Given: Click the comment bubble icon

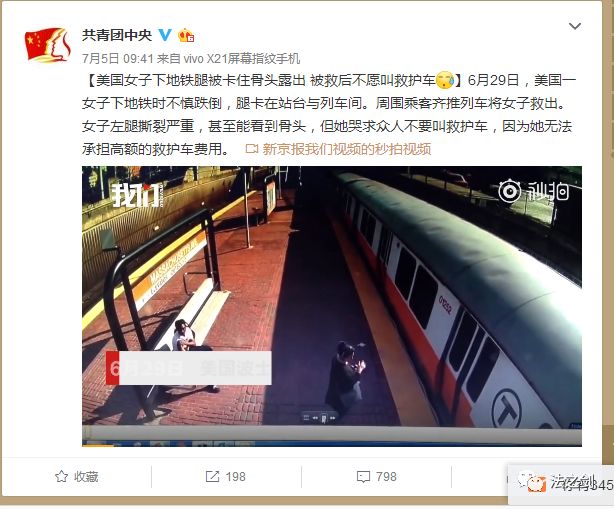Looking at the screenshot, I should (363, 477).
